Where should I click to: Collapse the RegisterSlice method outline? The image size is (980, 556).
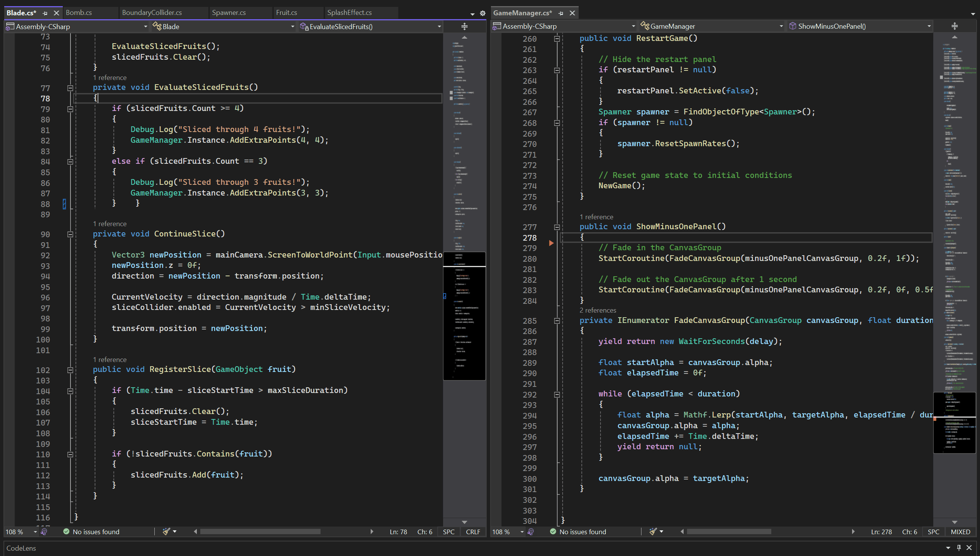pos(70,370)
